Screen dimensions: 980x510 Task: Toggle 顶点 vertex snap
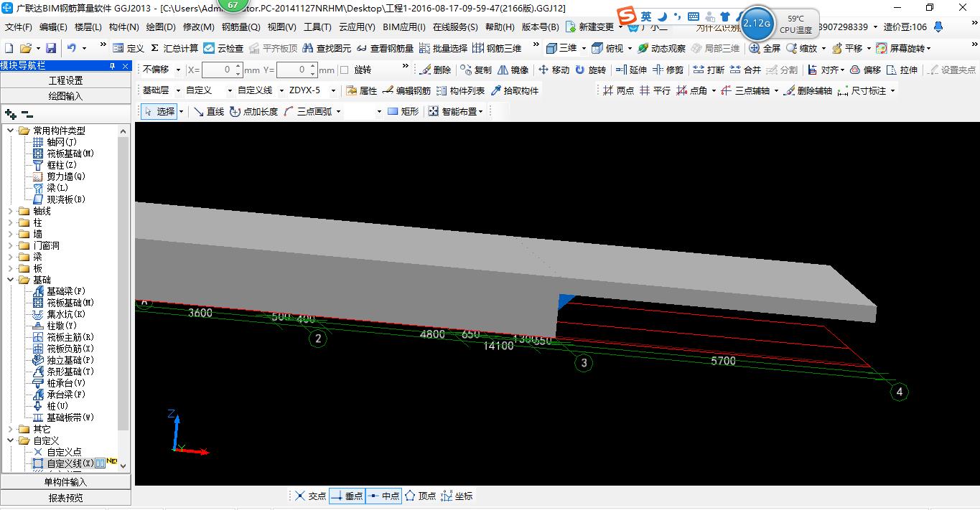[420, 496]
